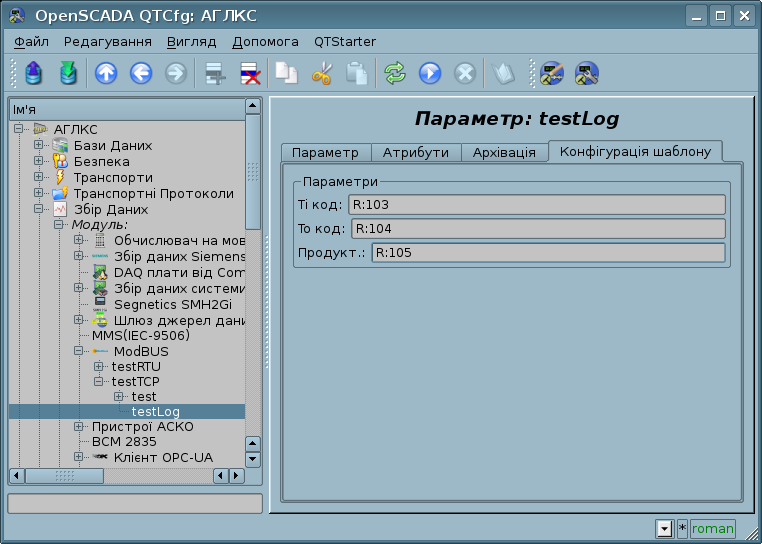Switch to the Атрибути tab

(416, 152)
